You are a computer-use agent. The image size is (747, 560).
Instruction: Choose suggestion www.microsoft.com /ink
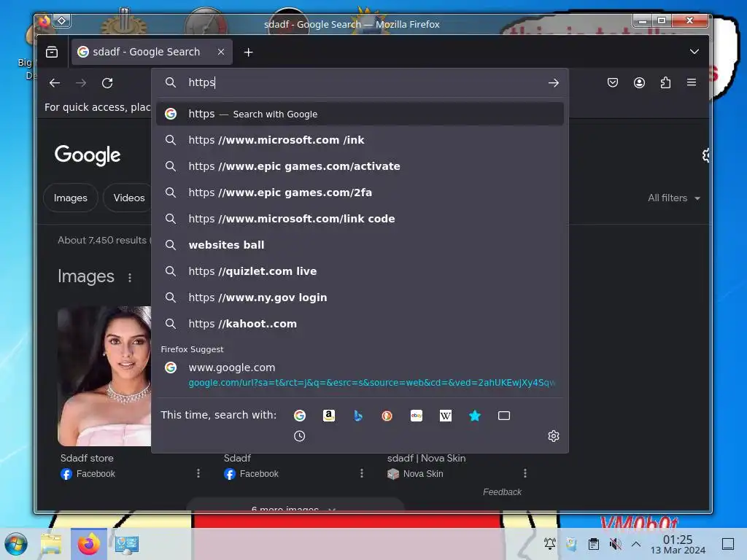[360, 140]
